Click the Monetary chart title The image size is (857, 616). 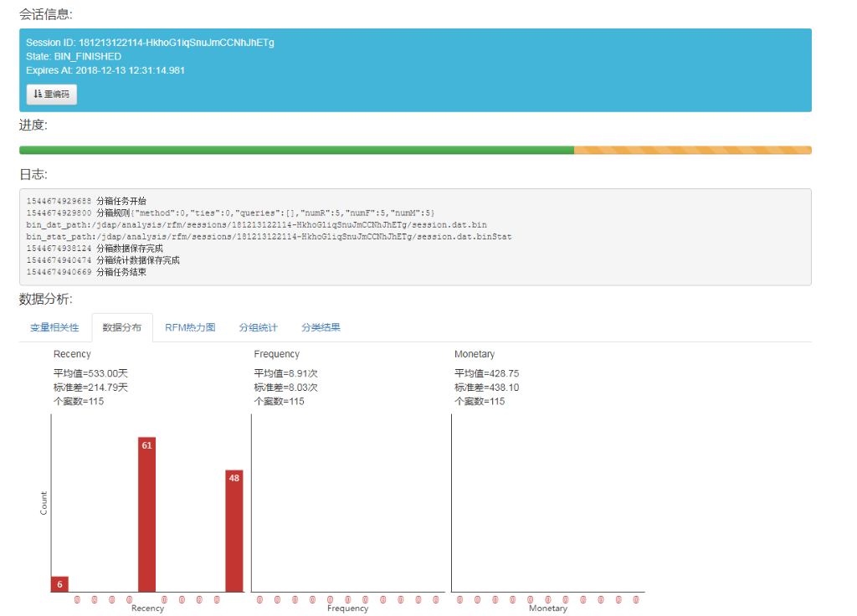475,355
